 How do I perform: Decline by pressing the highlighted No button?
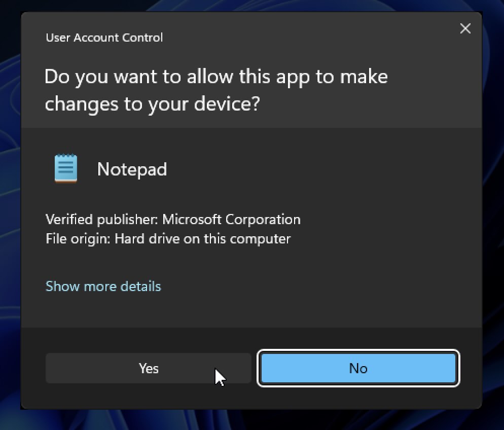pyautogui.click(x=358, y=368)
